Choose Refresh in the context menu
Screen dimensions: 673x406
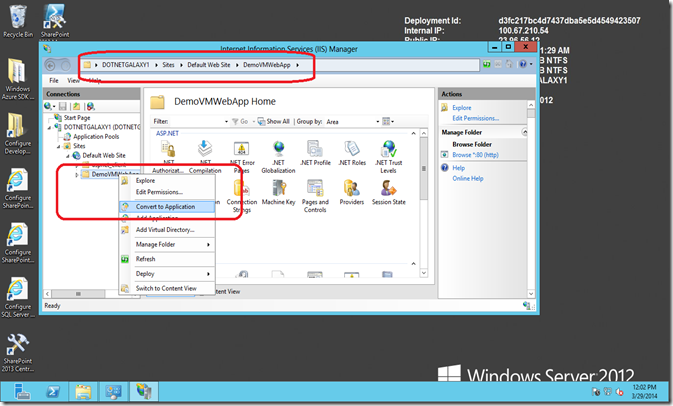click(x=167, y=259)
